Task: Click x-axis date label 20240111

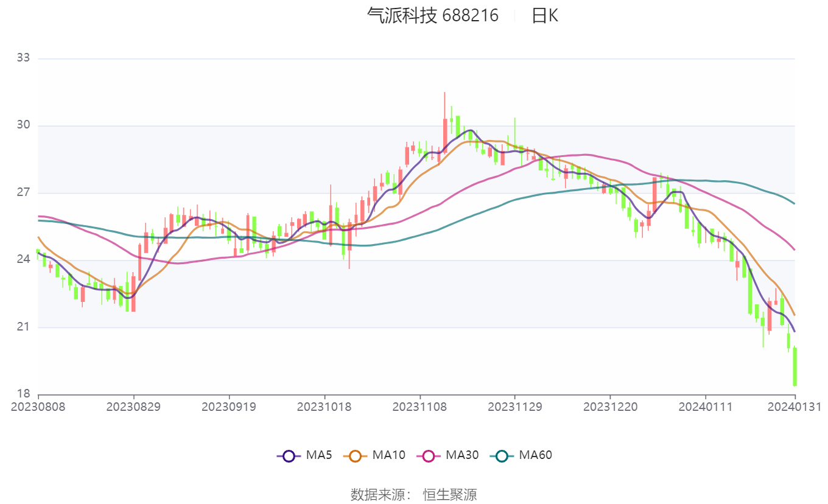Action: (706, 406)
